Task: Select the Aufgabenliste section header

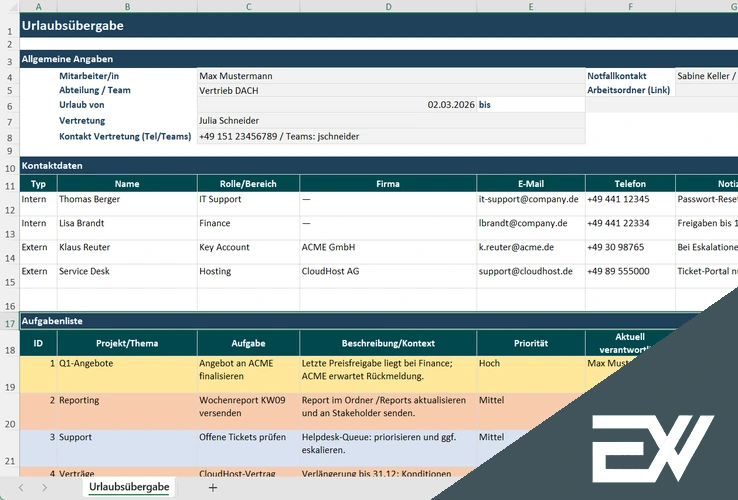Action: click(x=362, y=321)
